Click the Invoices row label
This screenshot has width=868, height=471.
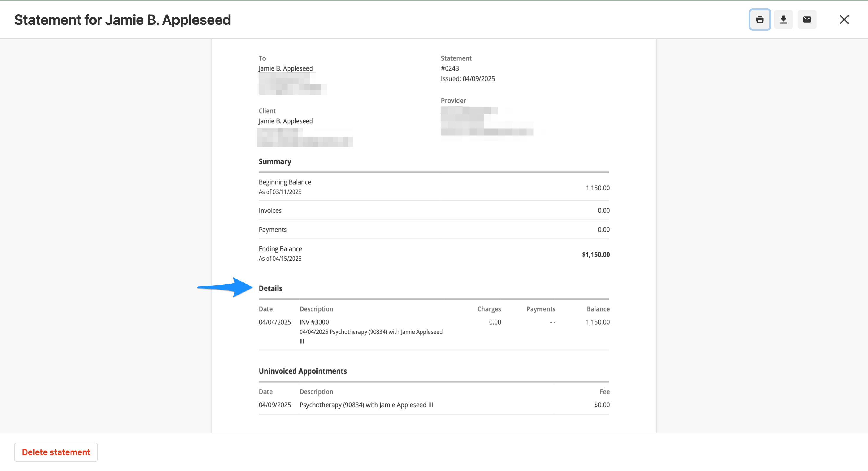pos(270,211)
